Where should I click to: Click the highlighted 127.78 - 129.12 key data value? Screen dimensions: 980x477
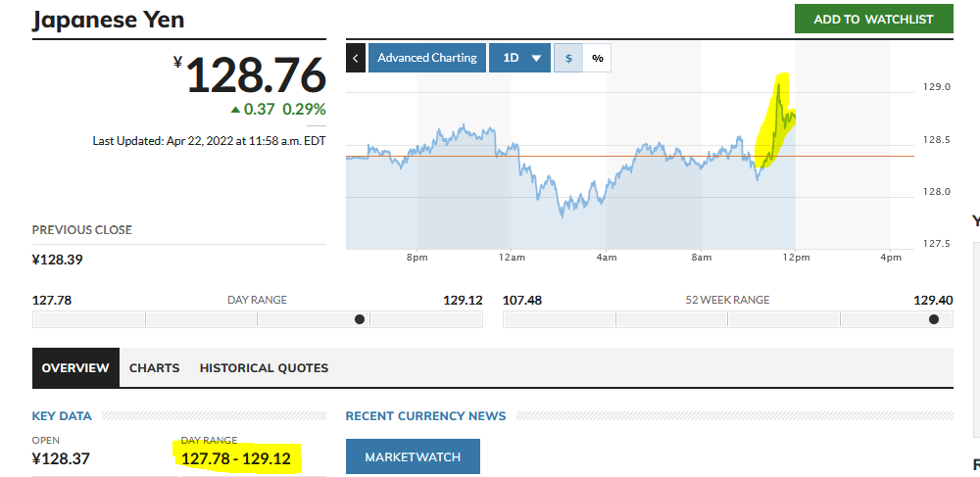(x=236, y=458)
